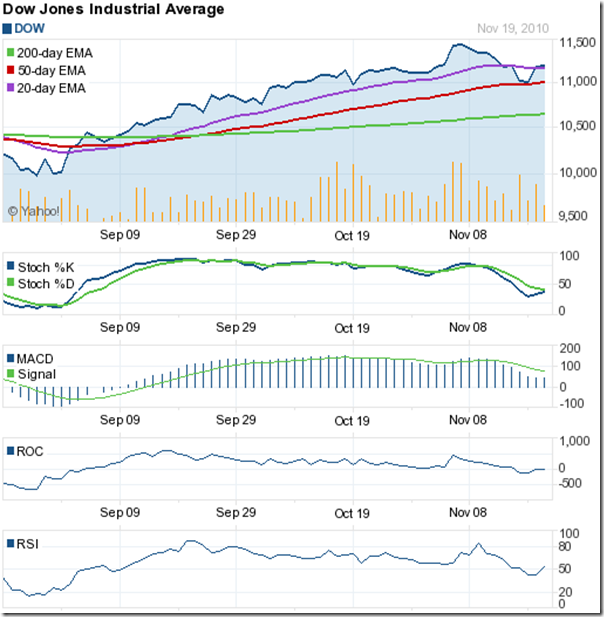Click 'Sep 09' under the ROC chart
Screen dimensions: 604x617
coord(120,512)
